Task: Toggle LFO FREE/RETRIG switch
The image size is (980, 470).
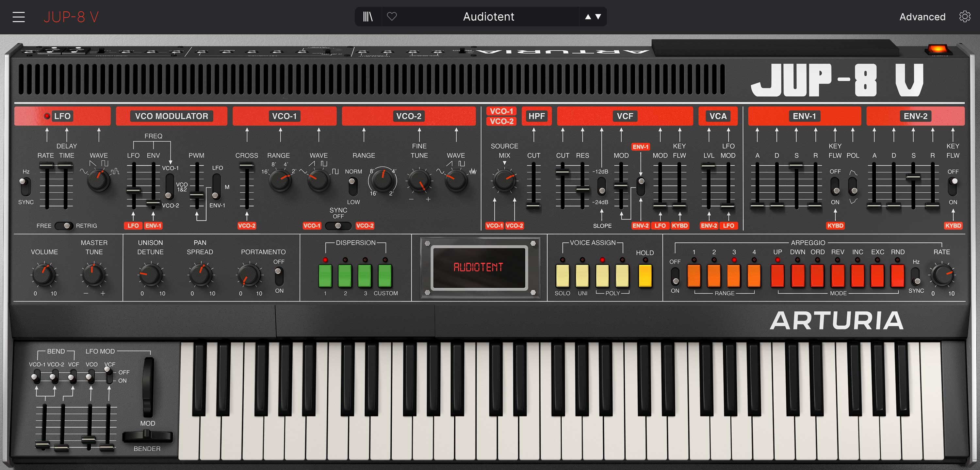Action: [64, 226]
